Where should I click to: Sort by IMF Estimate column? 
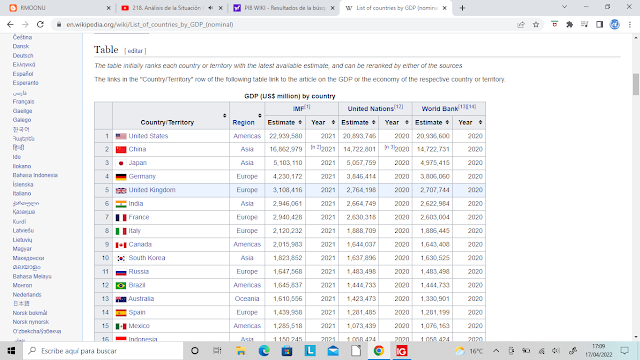point(300,122)
